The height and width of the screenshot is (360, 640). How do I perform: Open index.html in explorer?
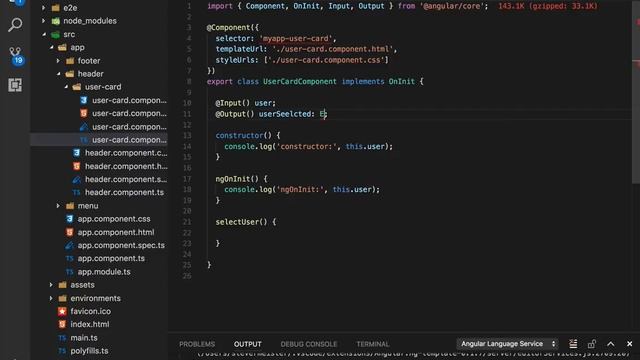[90, 324]
